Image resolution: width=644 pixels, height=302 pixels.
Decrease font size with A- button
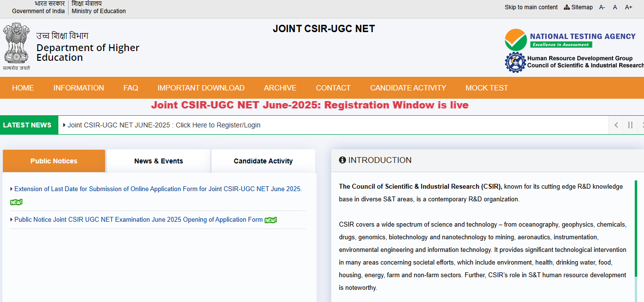(602, 7)
